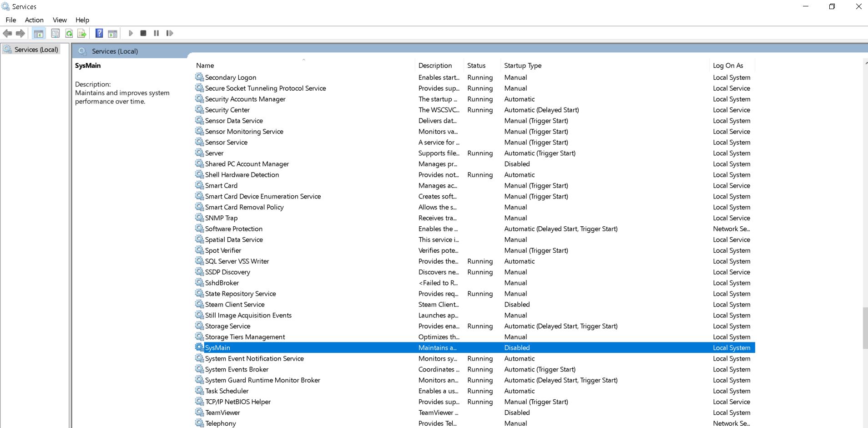868x428 pixels.
Task: Select System Events Broker service
Action: [x=474, y=369]
